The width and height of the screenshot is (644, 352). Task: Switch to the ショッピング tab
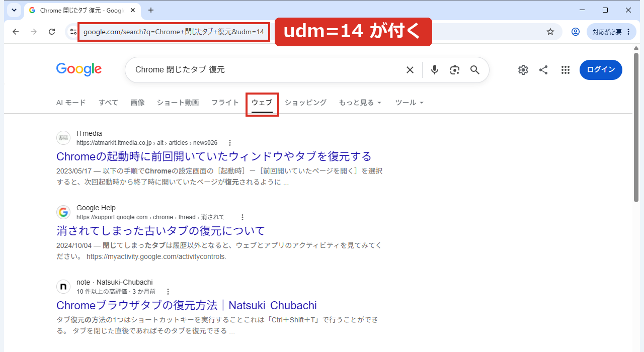click(x=305, y=103)
